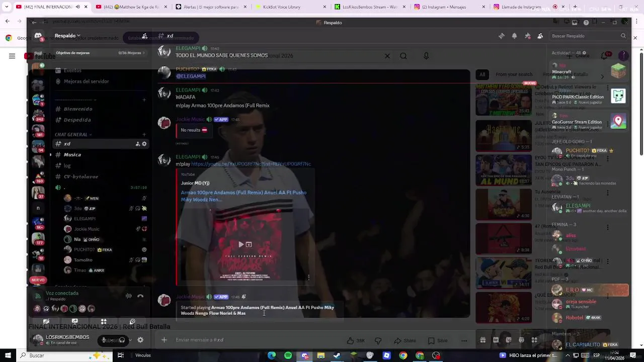644x362 pixels.
Task: Open Discord gift icon in message bar
Action: (482, 340)
